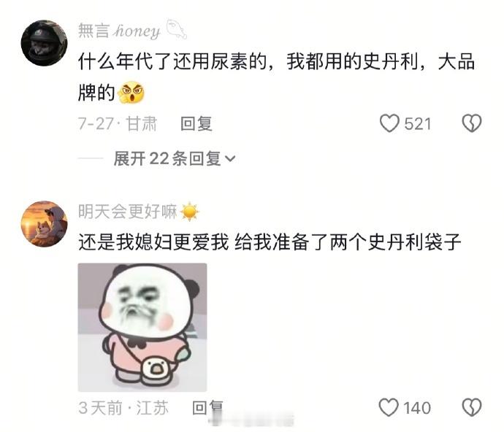Reply to the 7-27 甘肃 comment
This screenshot has height=432, width=504.
pyautogui.click(x=196, y=123)
